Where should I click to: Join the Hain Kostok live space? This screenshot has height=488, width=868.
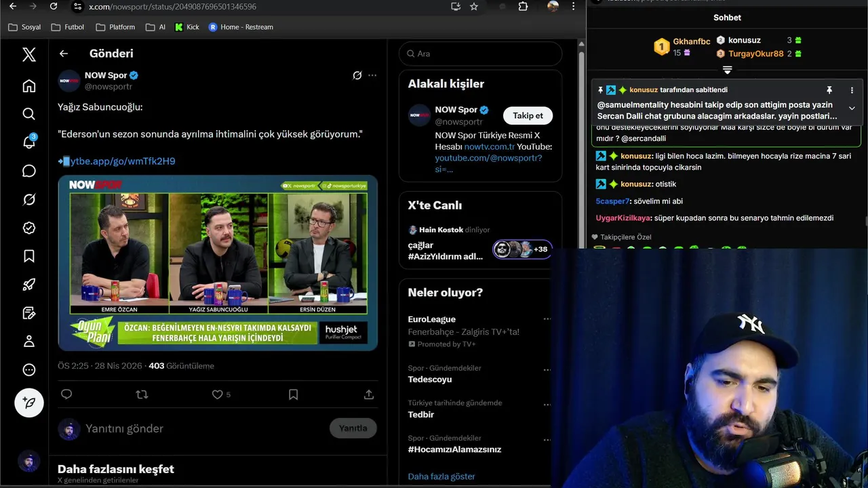(x=480, y=245)
